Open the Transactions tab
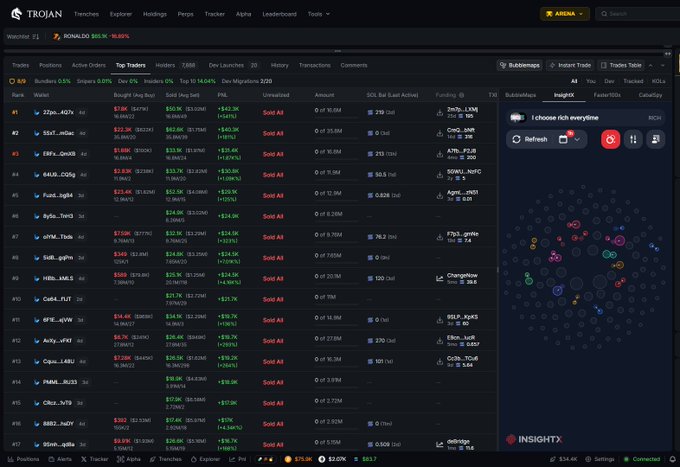680x467 pixels. point(314,65)
